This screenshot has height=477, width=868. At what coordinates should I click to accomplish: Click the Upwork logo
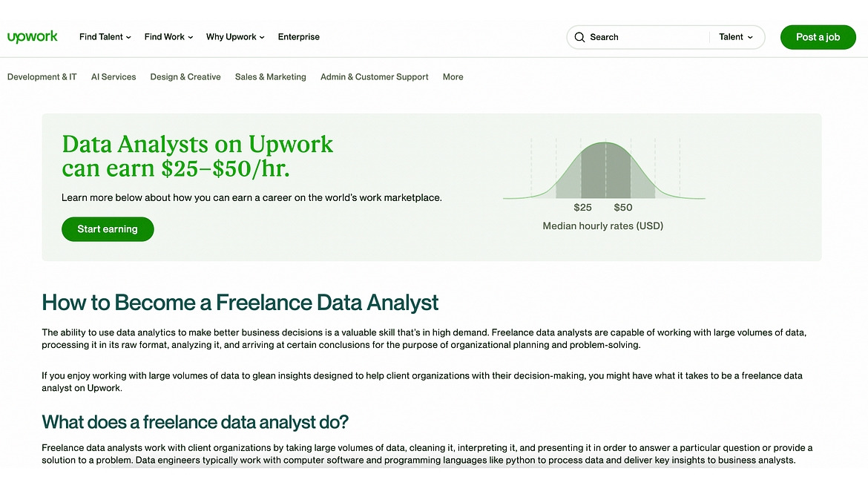pos(32,37)
